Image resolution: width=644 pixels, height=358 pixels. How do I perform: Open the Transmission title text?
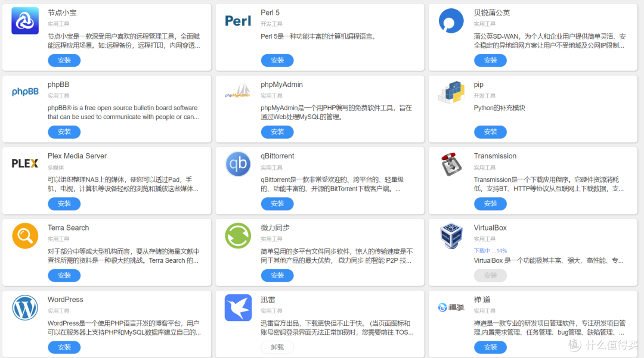tap(496, 156)
